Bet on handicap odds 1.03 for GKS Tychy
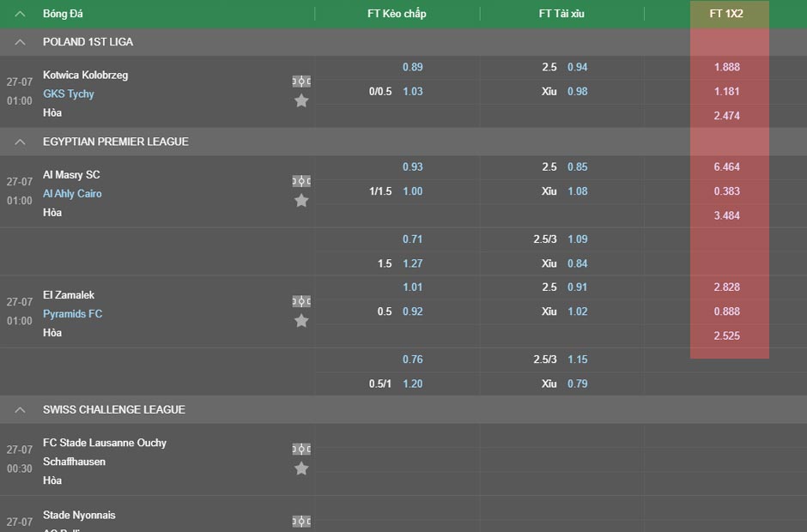 point(413,91)
